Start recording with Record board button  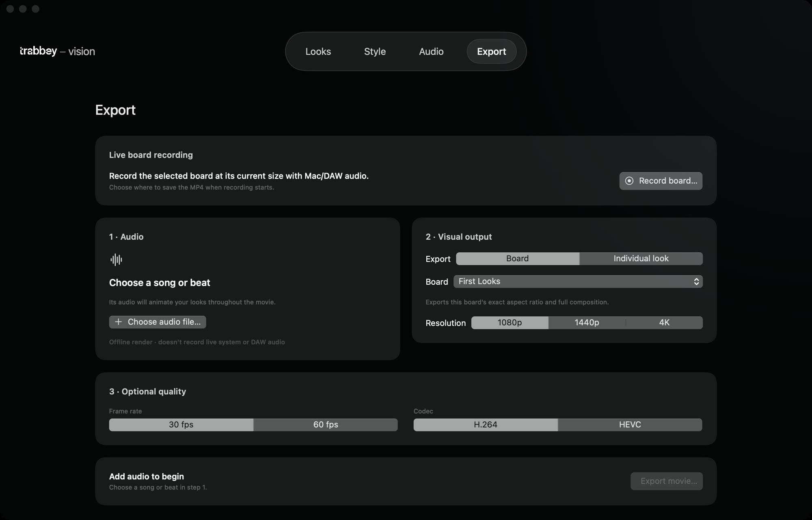(x=661, y=181)
